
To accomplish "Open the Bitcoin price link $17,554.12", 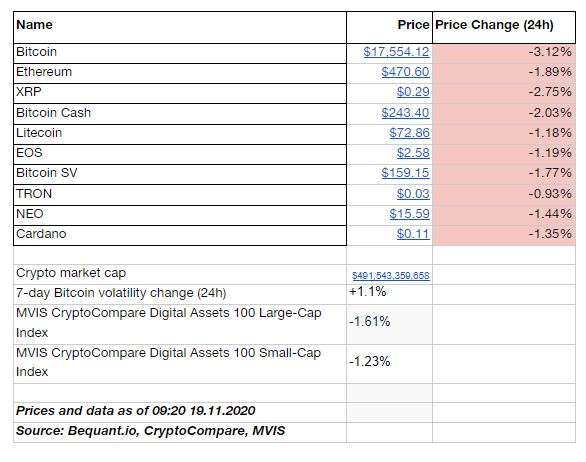I will (396, 52).
